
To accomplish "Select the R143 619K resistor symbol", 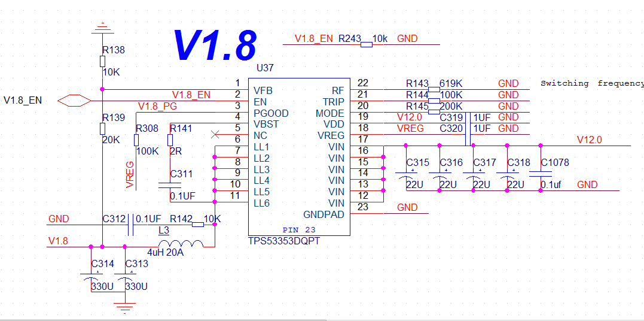I will coord(434,89).
